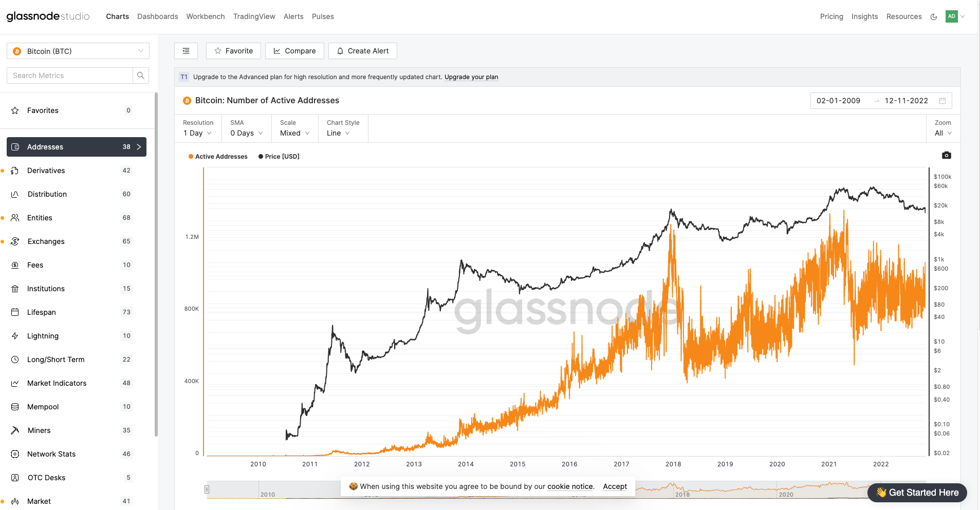Viewport: 980px width, 510px height.
Task: Open Lightning metrics category
Action: 43,336
